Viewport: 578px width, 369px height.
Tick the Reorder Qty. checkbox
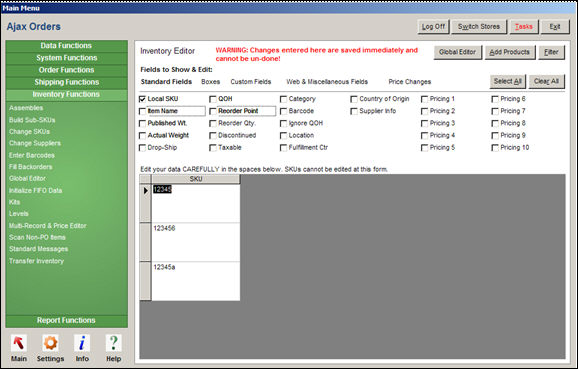click(x=213, y=123)
